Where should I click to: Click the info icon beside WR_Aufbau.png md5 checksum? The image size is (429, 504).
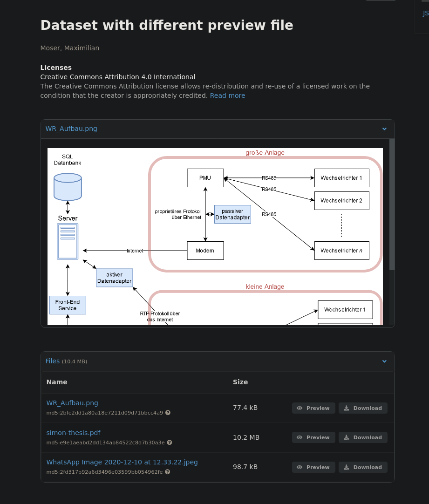coord(167,412)
